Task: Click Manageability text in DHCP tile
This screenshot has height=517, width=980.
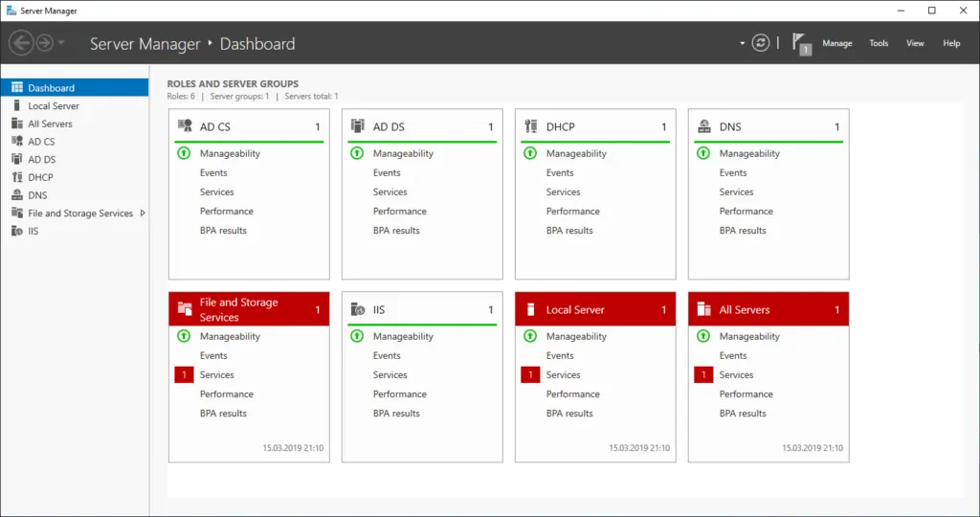Action: (576, 153)
